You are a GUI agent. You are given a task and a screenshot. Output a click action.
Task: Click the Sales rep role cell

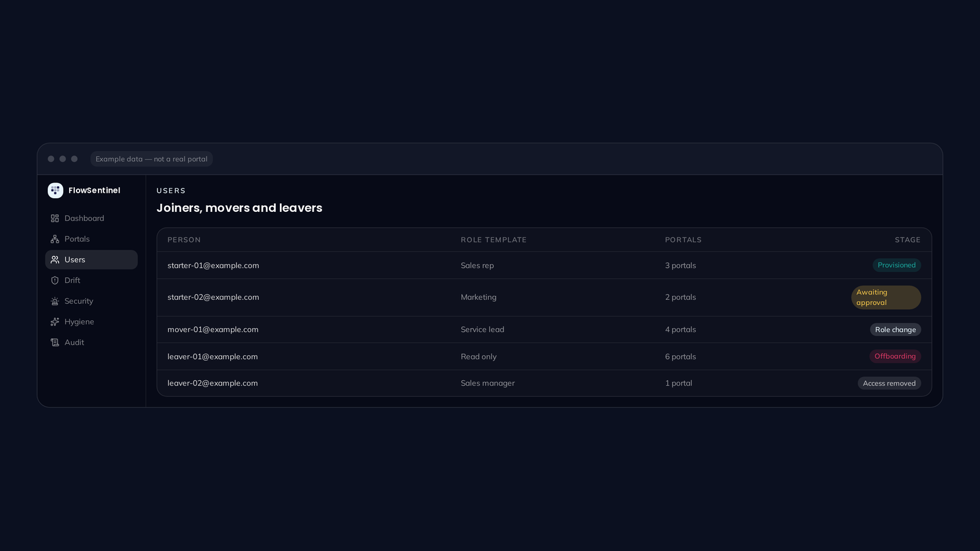pos(477,266)
